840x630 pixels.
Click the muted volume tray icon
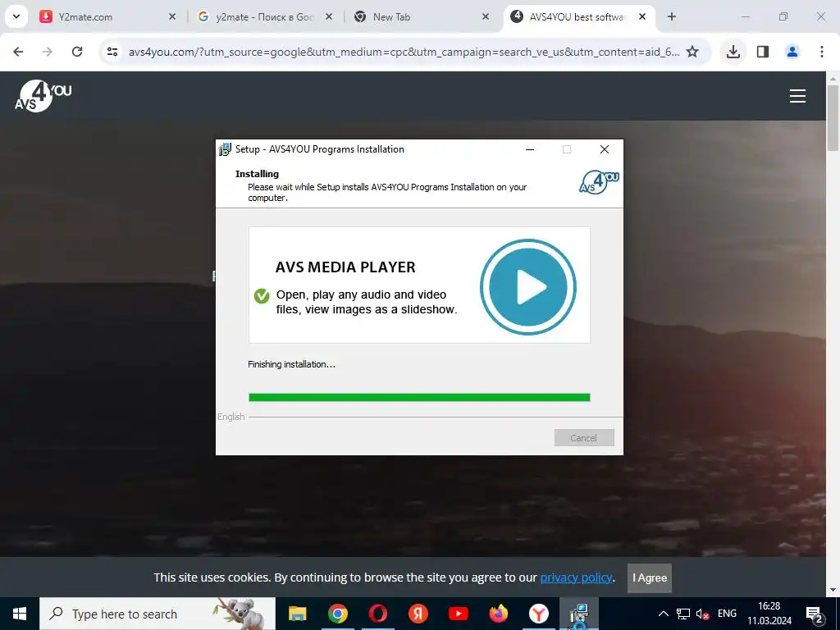pos(702,614)
